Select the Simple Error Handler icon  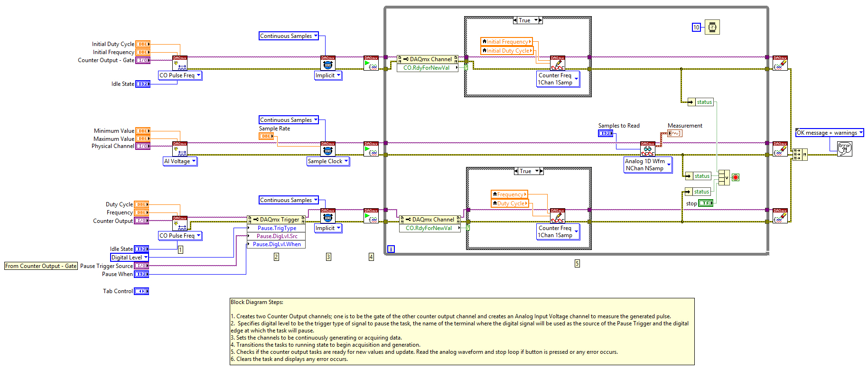click(844, 149)
